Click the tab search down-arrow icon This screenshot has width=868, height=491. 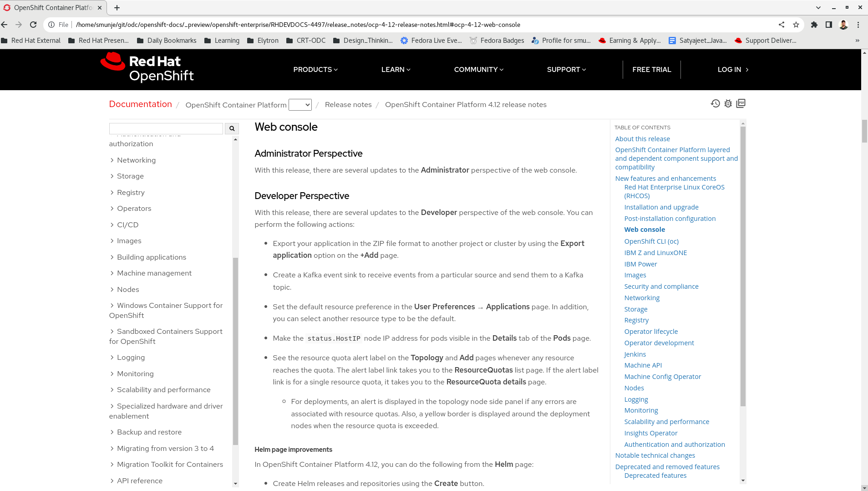(x=818, y=8)
